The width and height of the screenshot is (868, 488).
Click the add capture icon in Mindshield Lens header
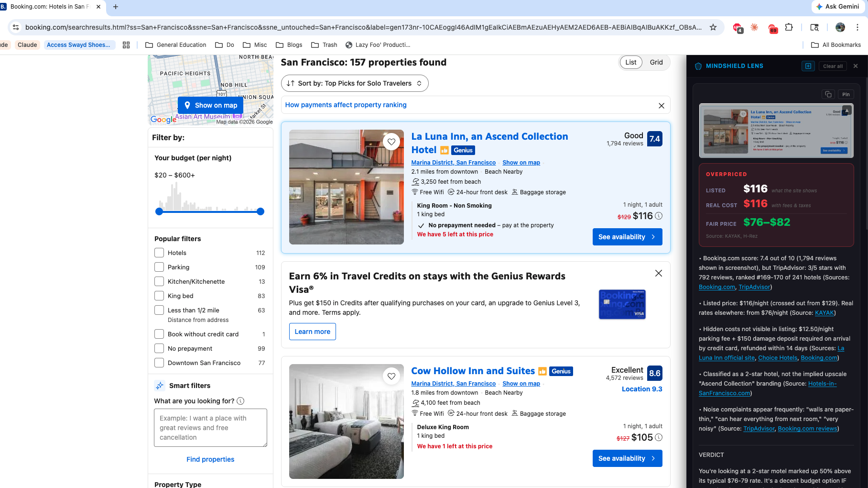click(808, 66)
